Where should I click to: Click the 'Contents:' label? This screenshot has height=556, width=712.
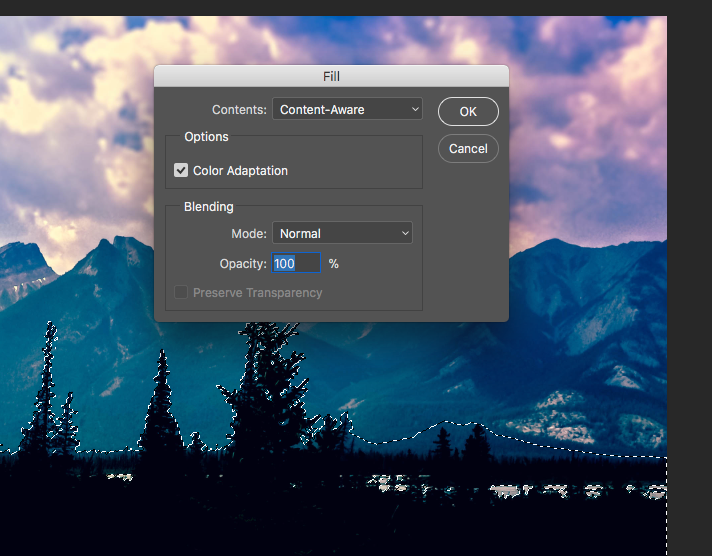[239, 109]
